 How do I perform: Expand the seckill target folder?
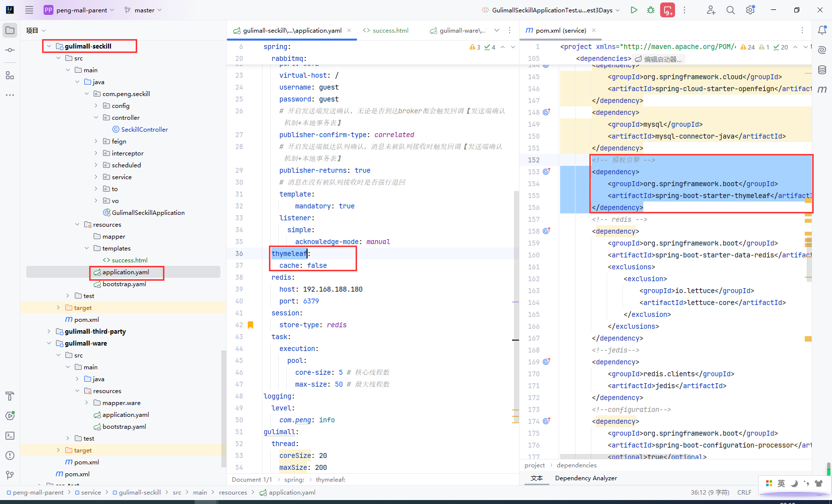click(58, 307)
